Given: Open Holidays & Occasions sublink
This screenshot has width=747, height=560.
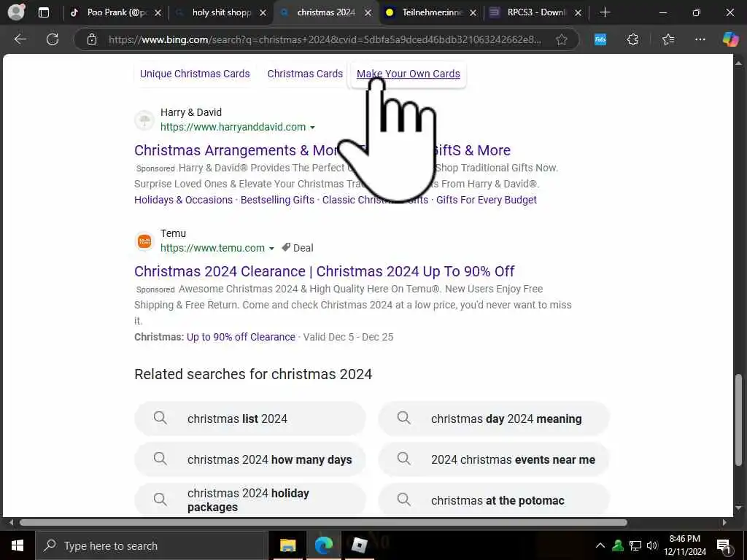Looking at the screenshot, I should [x=183, y=200].
